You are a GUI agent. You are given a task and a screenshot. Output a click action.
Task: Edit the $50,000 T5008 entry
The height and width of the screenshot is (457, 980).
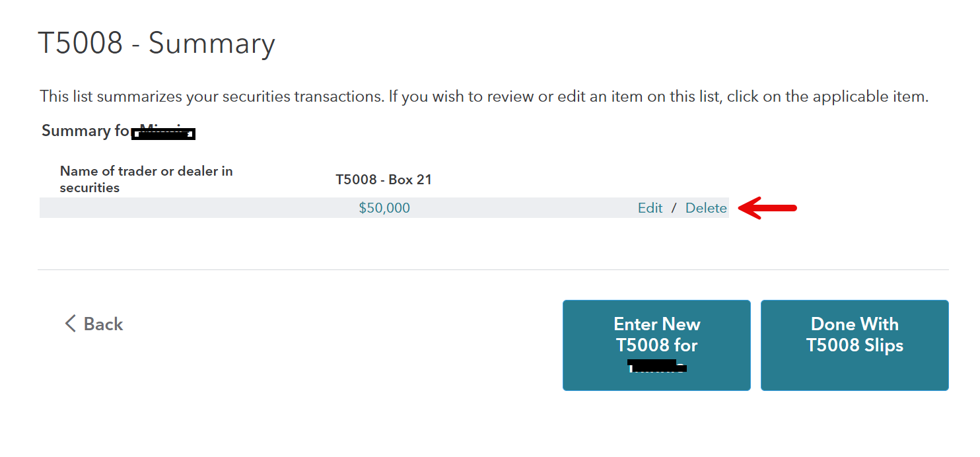(650, 208)
